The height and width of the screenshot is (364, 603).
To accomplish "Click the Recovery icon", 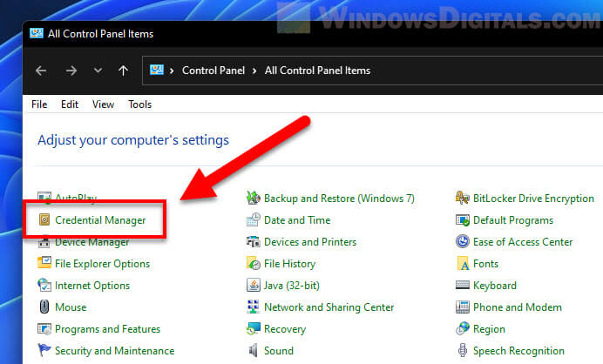I will click(x=253, y=328).
